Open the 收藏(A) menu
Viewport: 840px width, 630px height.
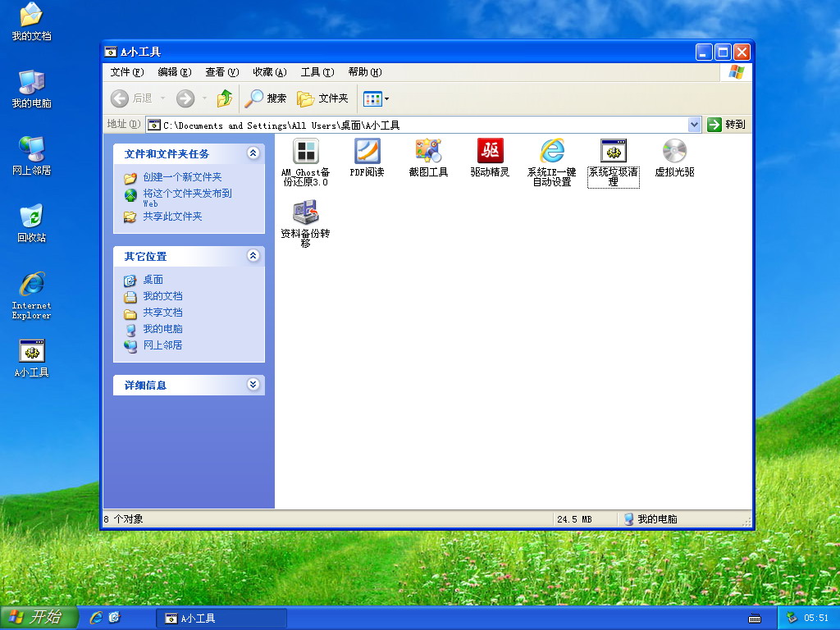(x=269, y=72)
